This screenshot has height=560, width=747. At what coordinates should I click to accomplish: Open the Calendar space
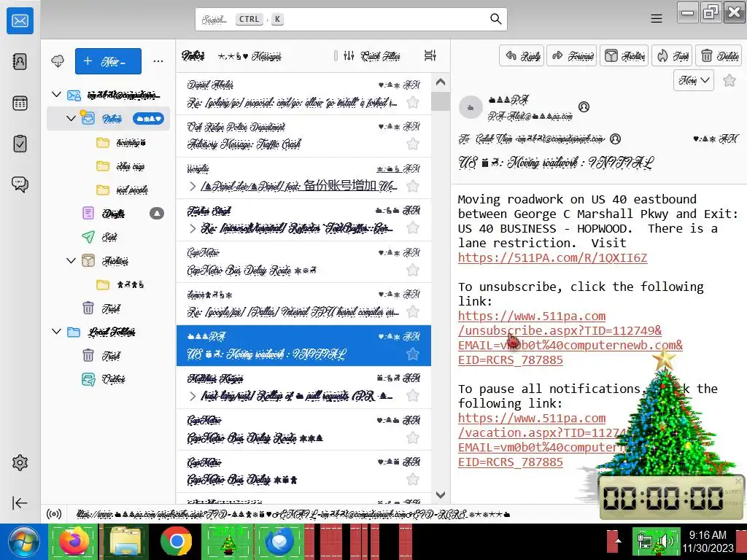20,103
